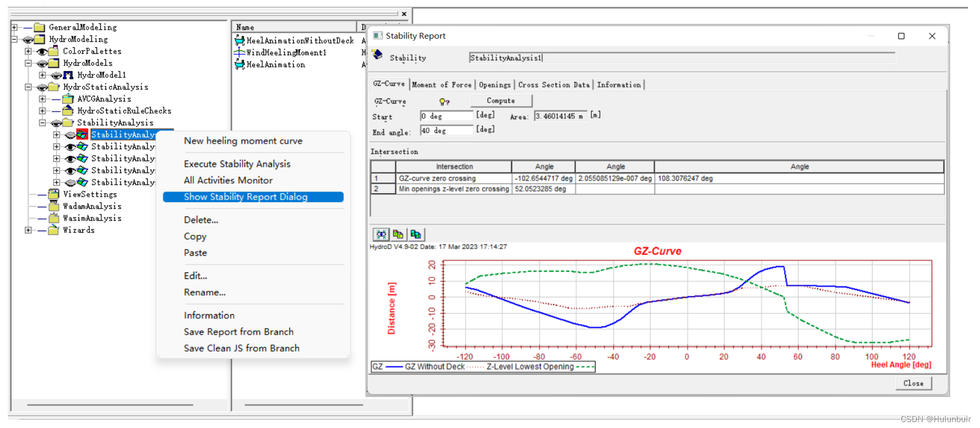The image size is (980, 428).
Task: Click the End angle input field
Action: point(446,131)
